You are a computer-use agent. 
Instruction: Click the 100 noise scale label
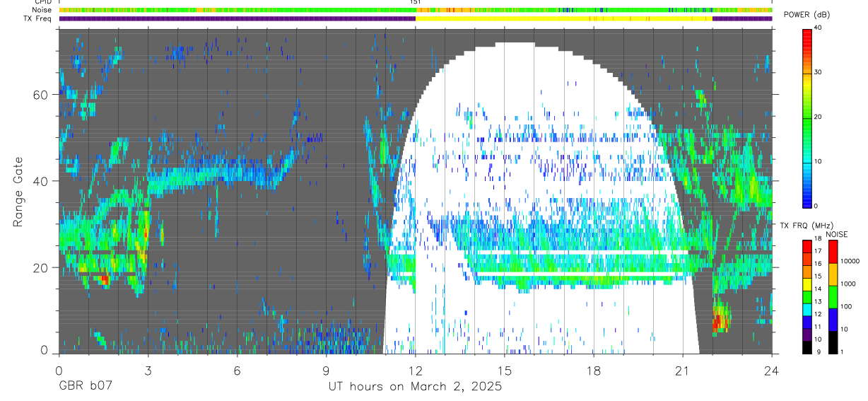click(847, 306)
